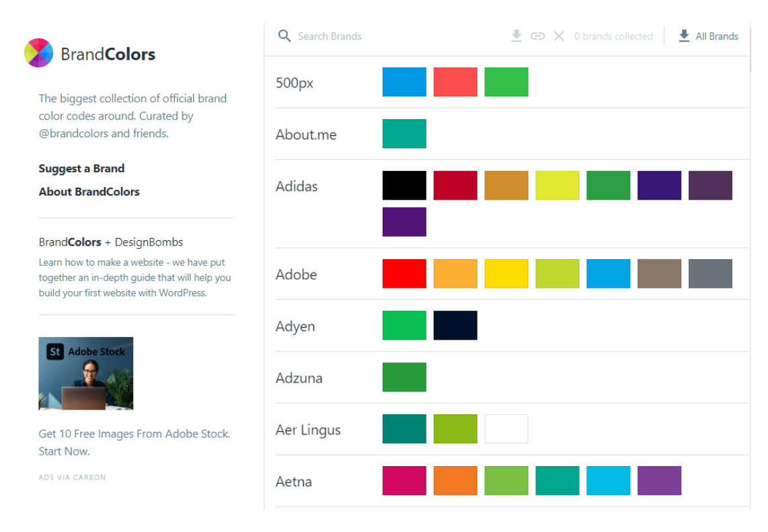Pick the Adobe red color swatch
The height and width of the screenshot is (532, 768).
[404, 273]
